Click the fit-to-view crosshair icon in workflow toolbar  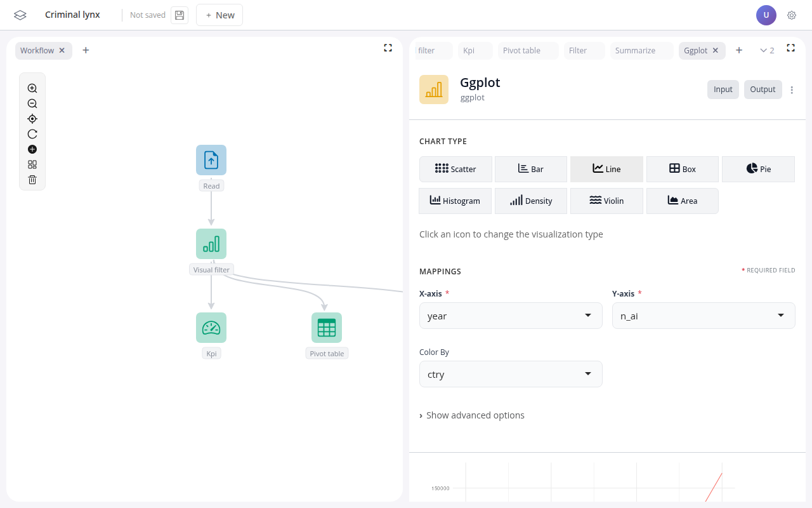(x=32, y=119)
